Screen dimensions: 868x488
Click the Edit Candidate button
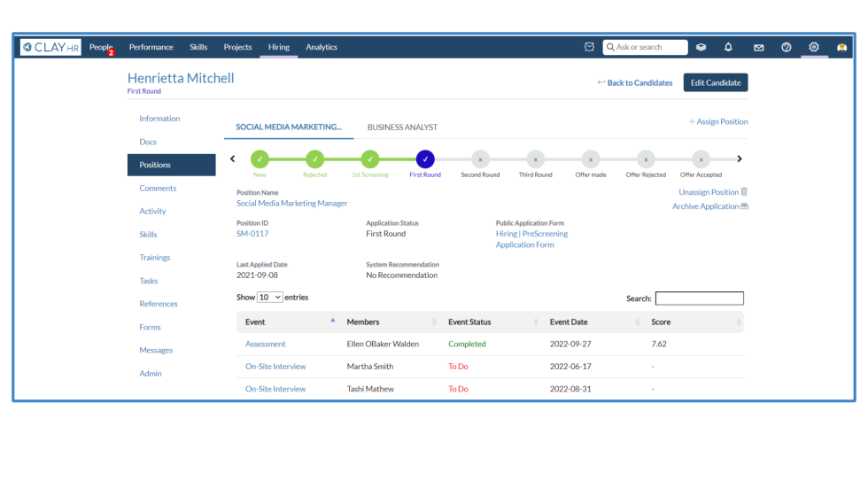pyautogui.click(x=716, y=82)
